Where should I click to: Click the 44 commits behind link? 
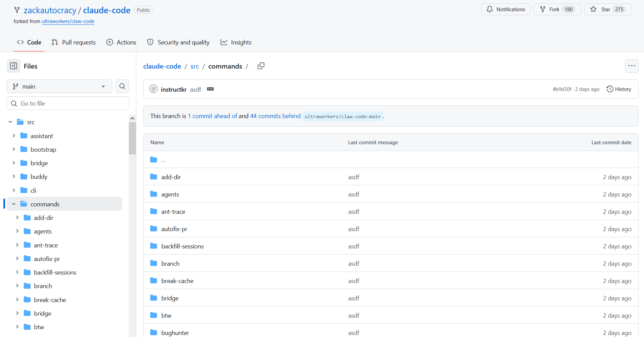275,116
